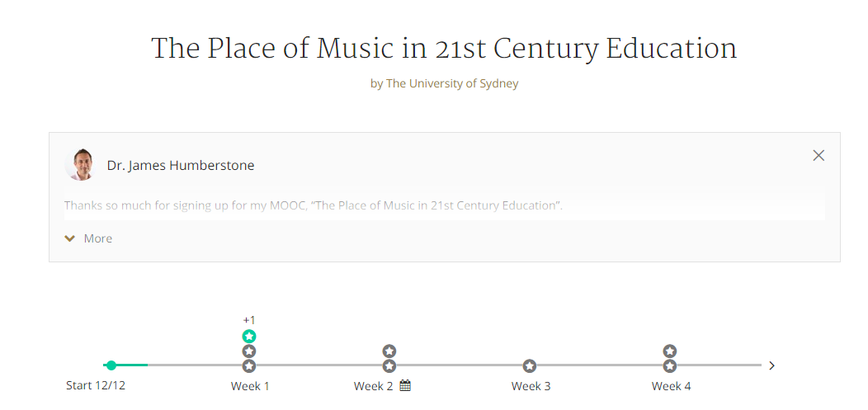
Task: Select the Week 1 label
Action: click(x=250, y=386)
